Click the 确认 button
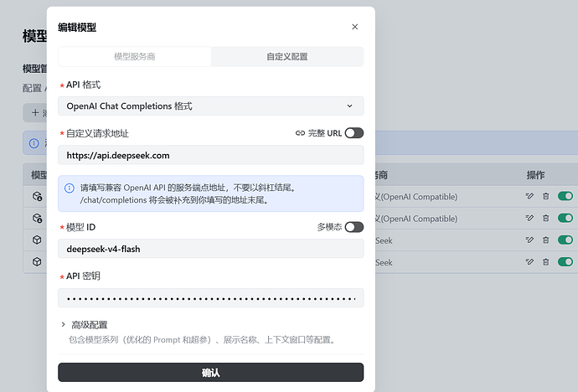The width and height of the screenshot is (578, 392). point(210,373)
